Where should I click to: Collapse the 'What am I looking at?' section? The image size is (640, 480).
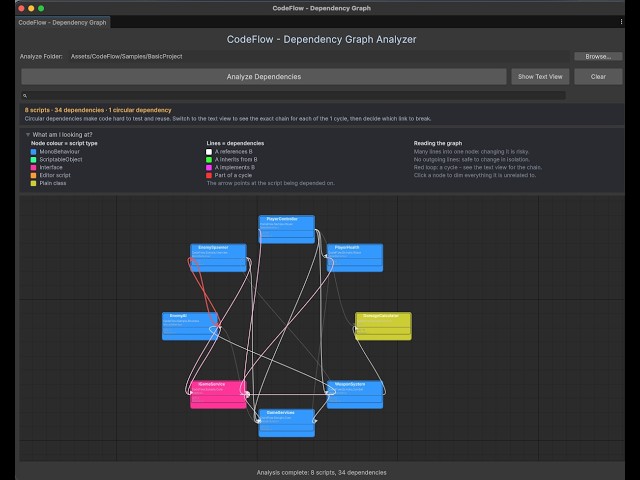click(28, 135)
